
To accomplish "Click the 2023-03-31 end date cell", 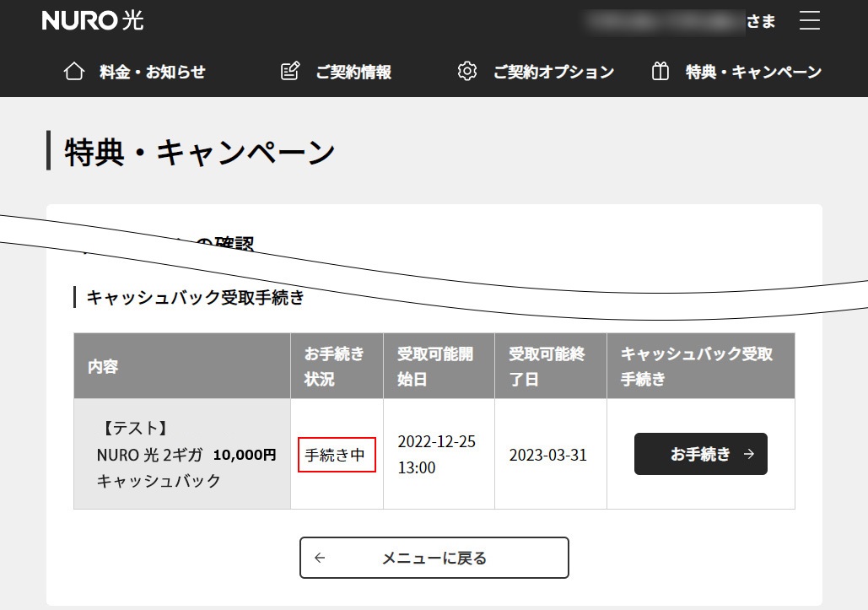I will [x=550, y=454].
